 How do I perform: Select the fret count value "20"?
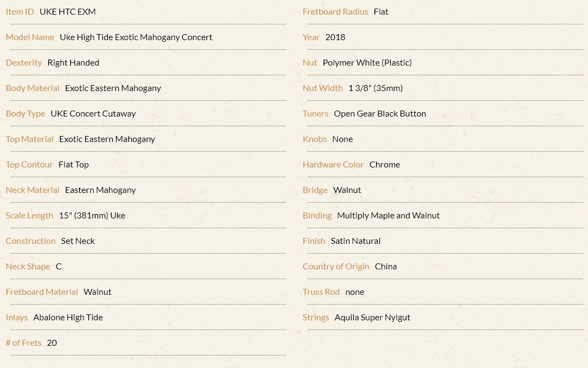[x=52, y=343]
